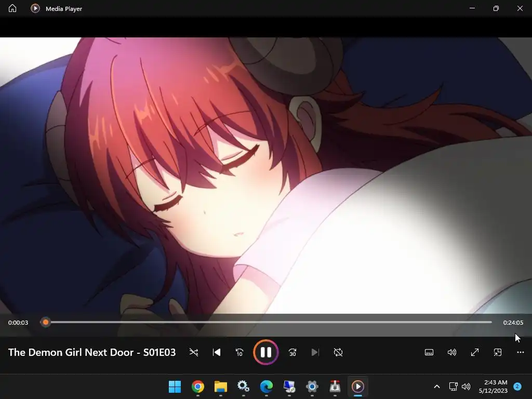Open more options ellipsis menu
This screenshot has width=532, height=399.
tap(521, 353)
